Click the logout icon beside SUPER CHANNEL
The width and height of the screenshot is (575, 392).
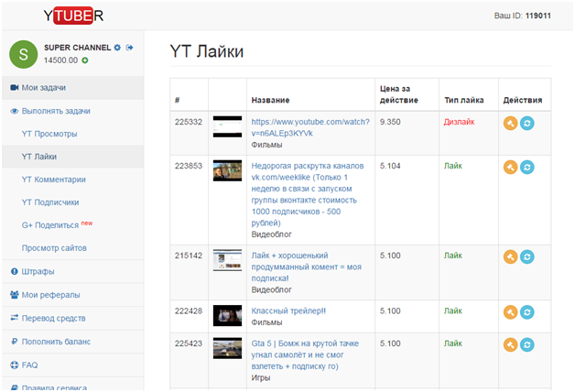pos(129,48)
